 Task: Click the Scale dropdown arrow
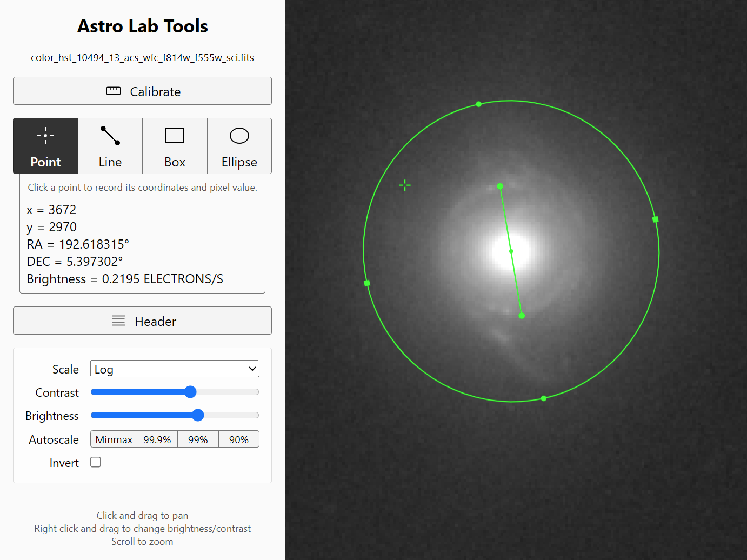point(252,369)
